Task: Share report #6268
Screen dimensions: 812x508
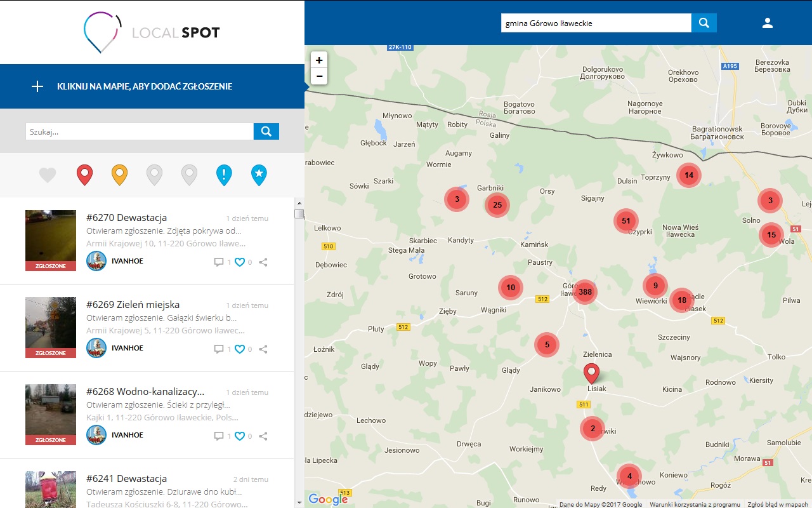Action: tap(263, 436)
